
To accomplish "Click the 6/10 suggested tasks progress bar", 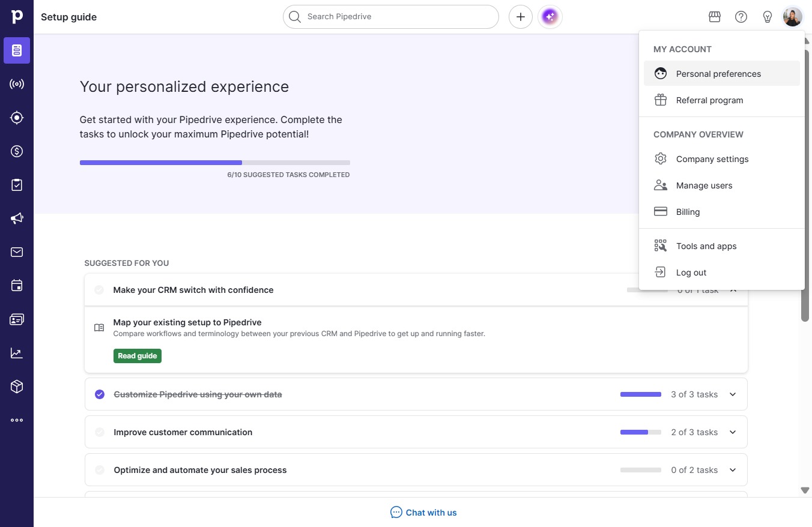I will coord(215,163).
